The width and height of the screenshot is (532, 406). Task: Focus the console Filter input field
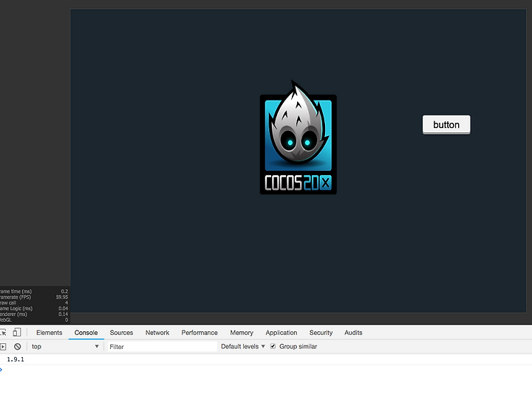pos(162,347)
